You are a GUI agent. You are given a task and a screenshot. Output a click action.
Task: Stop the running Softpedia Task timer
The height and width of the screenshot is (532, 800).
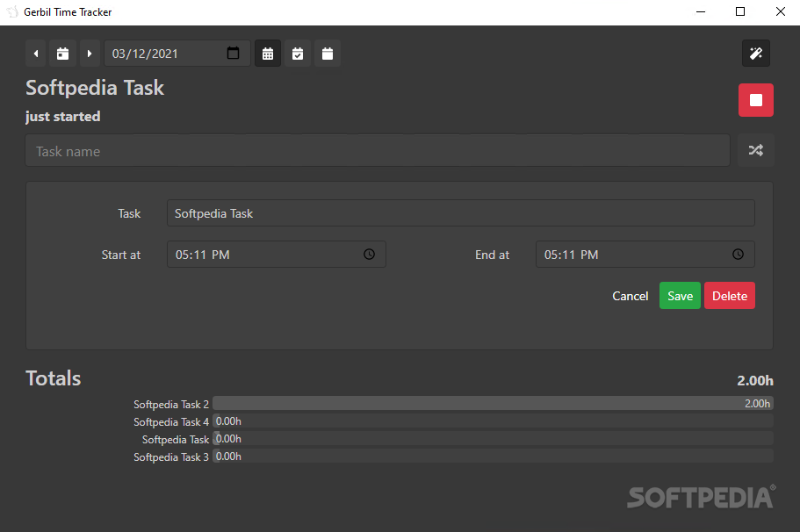tap(756, 100)
